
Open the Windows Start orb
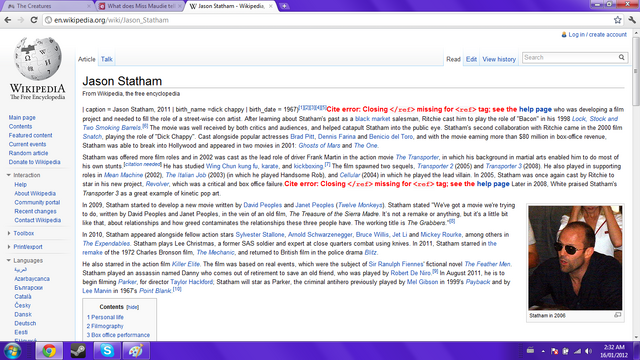[x=12, y=351]
